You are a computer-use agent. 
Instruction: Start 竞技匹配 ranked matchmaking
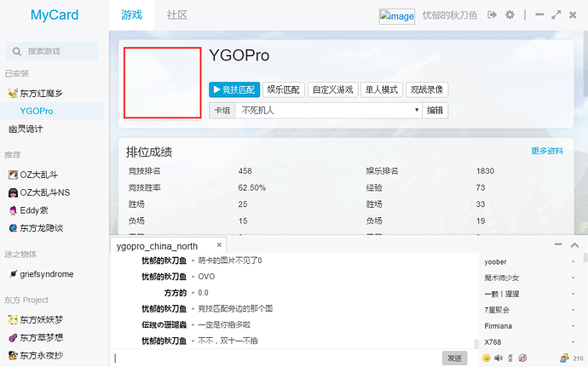[x=234, y=90]
